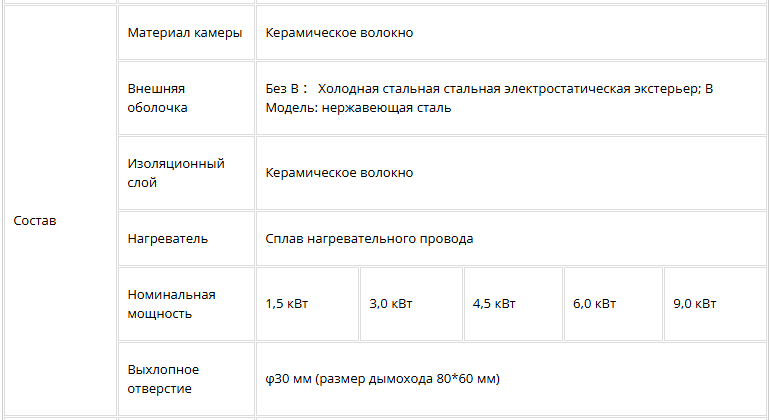Select the 'Внешняя оболочка' label cell
The height and width of the screenshot is (420, 769).
click(x=186, y=98)
